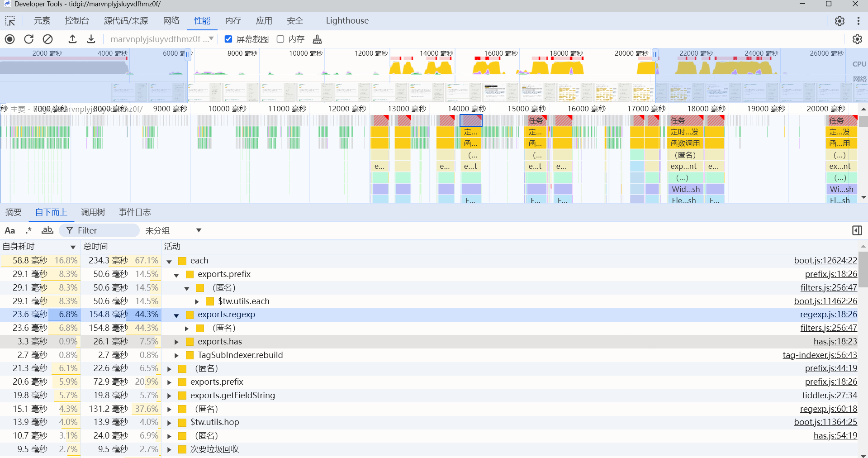
Task: Click the flame chart scroll-down arrow
Action: (863, 198)
